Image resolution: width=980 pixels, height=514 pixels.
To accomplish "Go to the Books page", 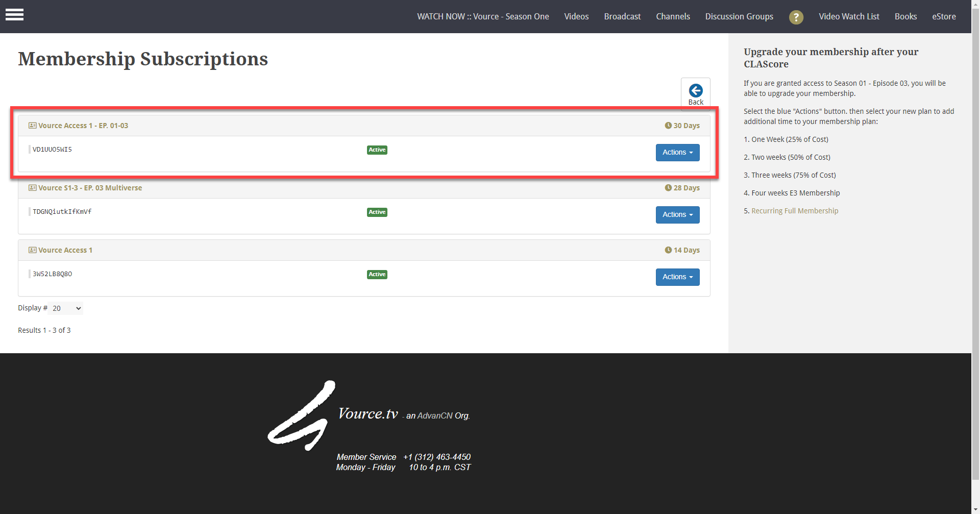I will (x=905, y=17).
